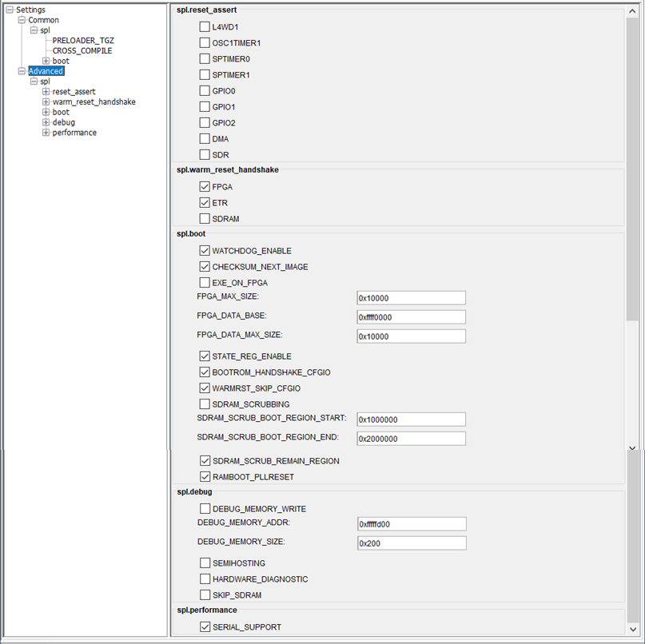Screen dimensions: 645x644
Task: Toggle SDRAM_SCRUBBING checkbox
Action: pos(205,404)
